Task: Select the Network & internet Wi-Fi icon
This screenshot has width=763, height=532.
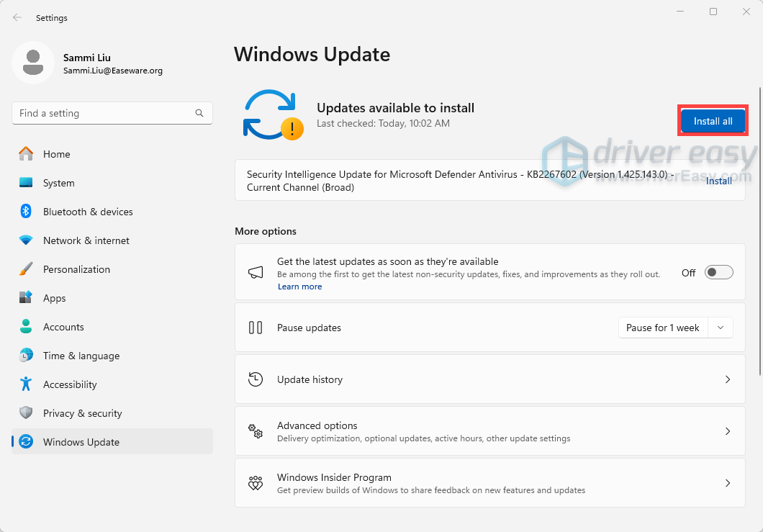Action: (26, 240)
